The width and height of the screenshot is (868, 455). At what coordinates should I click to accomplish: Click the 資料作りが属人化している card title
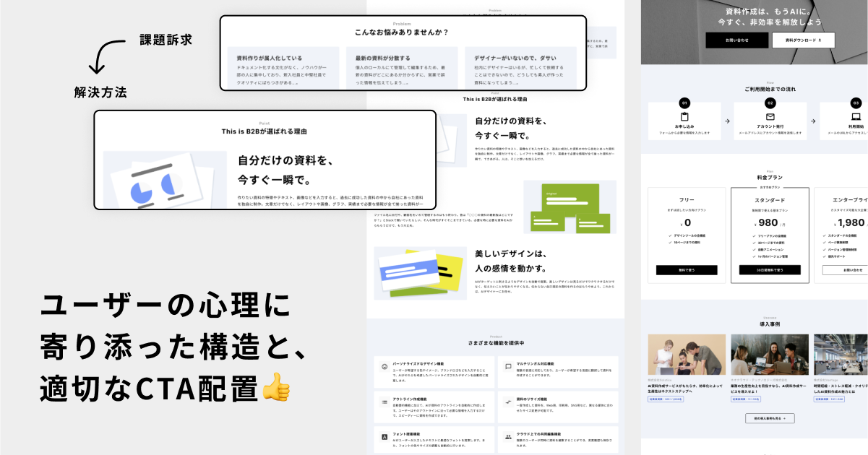tap(270, 58)
